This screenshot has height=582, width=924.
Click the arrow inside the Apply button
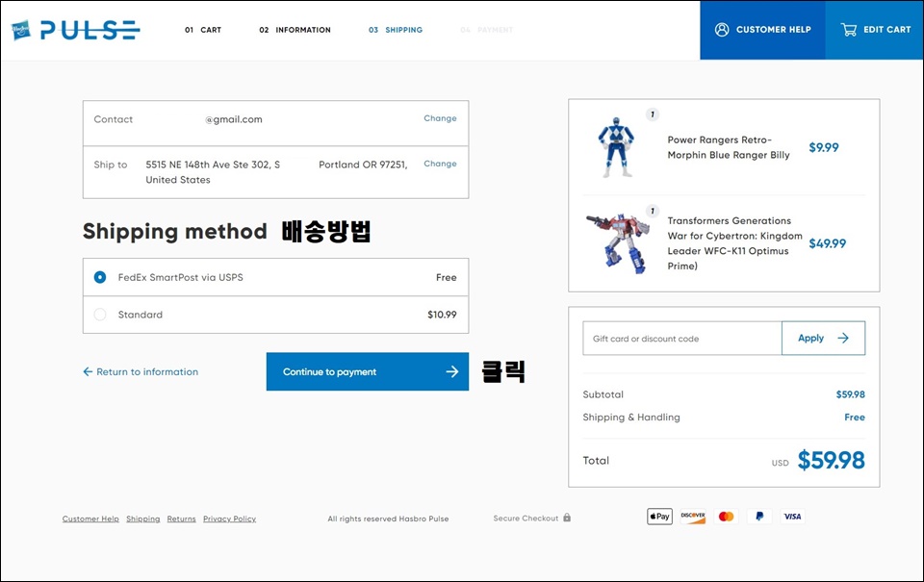[843, 338]
